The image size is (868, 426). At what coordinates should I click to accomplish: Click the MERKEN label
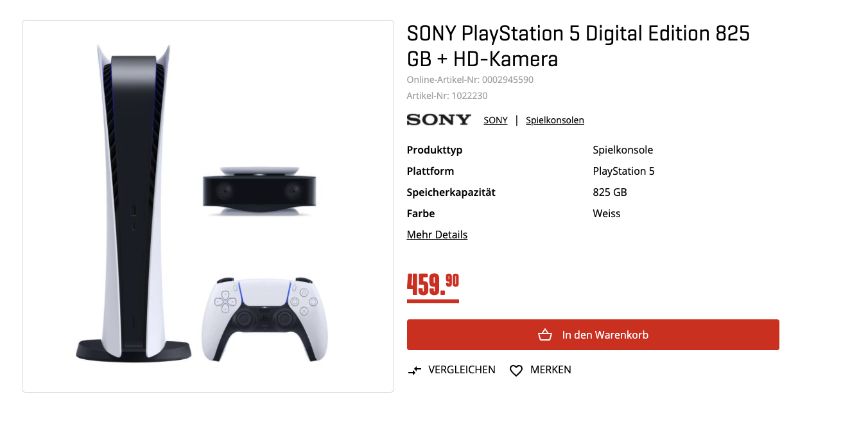(550, 369)
